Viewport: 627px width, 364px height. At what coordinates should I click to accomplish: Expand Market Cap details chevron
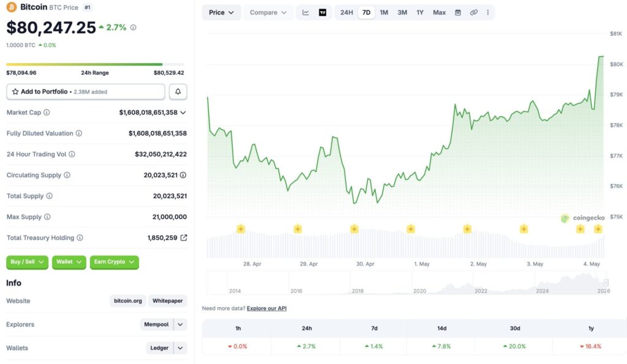click(183, 113)
